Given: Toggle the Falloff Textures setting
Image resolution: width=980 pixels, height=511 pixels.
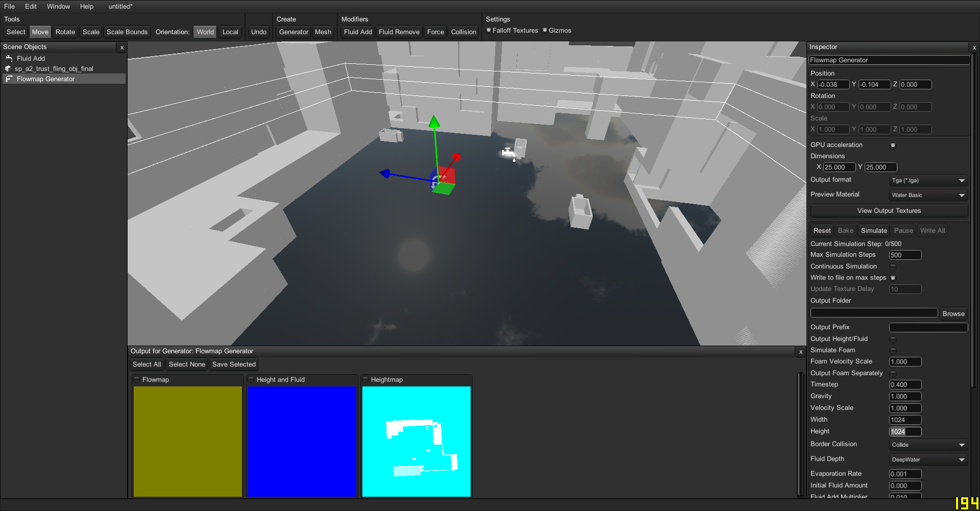Looking at the screenshot, I should click(x=488, y=30).
